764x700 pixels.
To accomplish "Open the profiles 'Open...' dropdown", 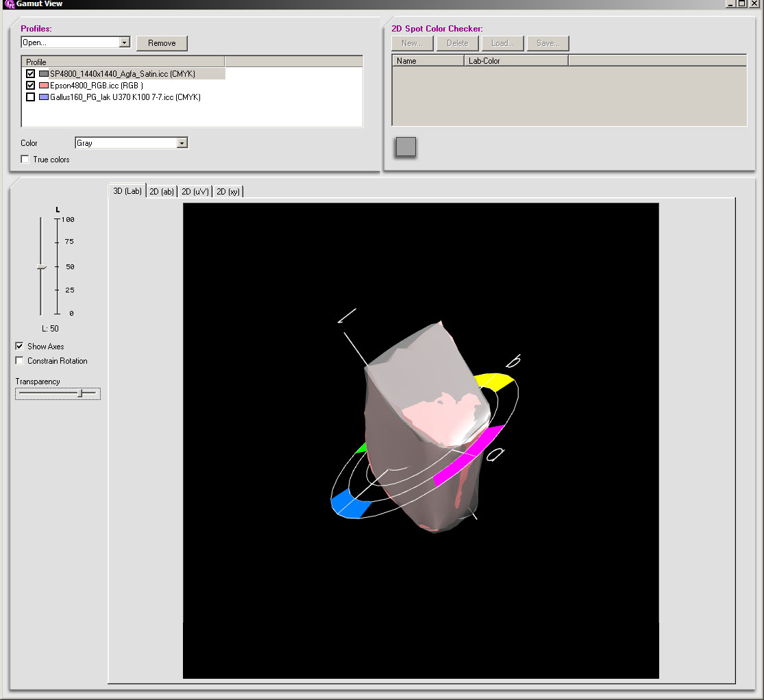I will (124, 42).
